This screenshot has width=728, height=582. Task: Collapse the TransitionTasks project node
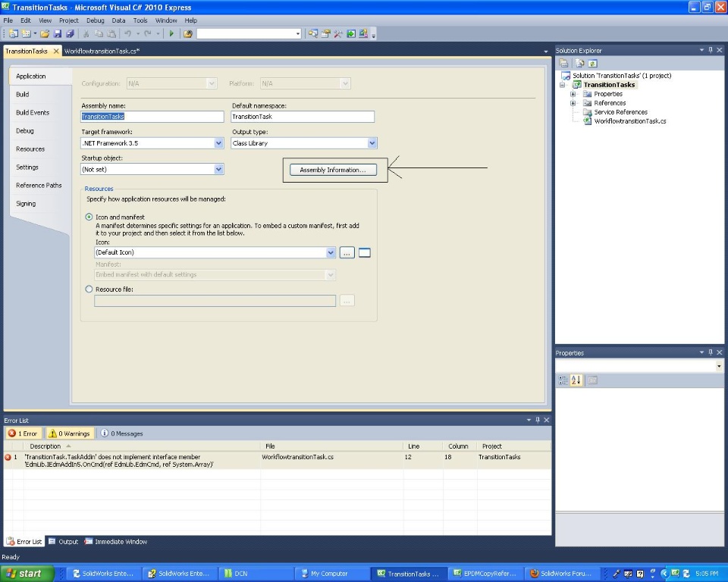562,85
